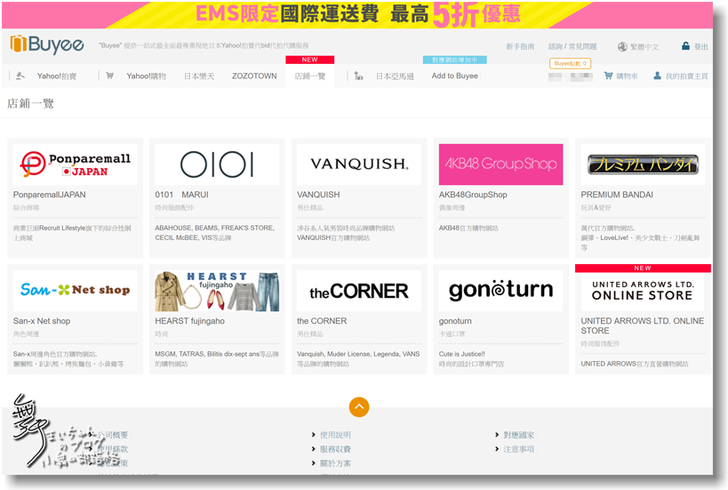Click the user profile icon by 我的拍賣主頁

click(x=657, y=75)
